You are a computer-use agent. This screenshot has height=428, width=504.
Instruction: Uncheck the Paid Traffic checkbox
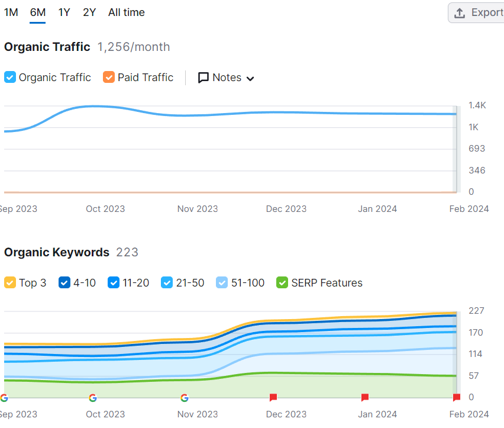click(109, 77)
